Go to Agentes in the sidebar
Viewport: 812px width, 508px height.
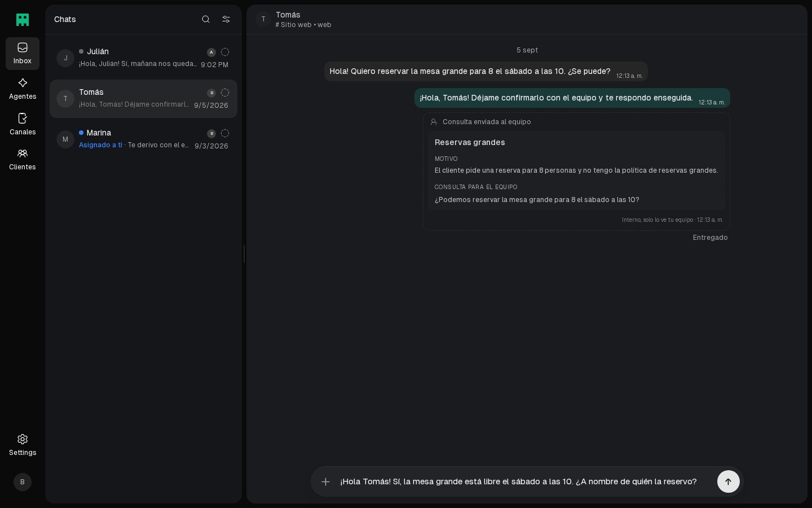coord(23,89)
